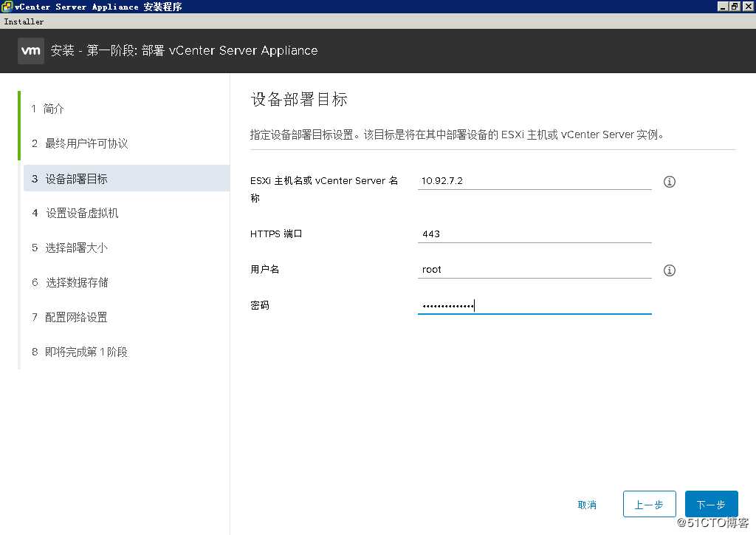
Task: Click the installer app icon in title bar
Action: tap(7, 6)
